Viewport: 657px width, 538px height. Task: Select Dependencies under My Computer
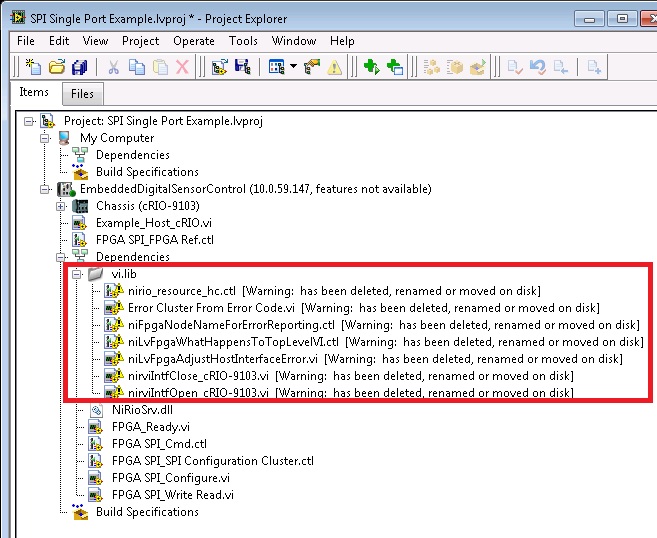[133, 155]
